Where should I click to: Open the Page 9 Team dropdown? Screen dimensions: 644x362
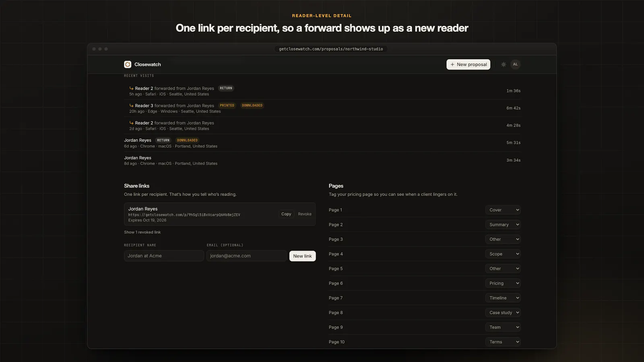point(503,327)
